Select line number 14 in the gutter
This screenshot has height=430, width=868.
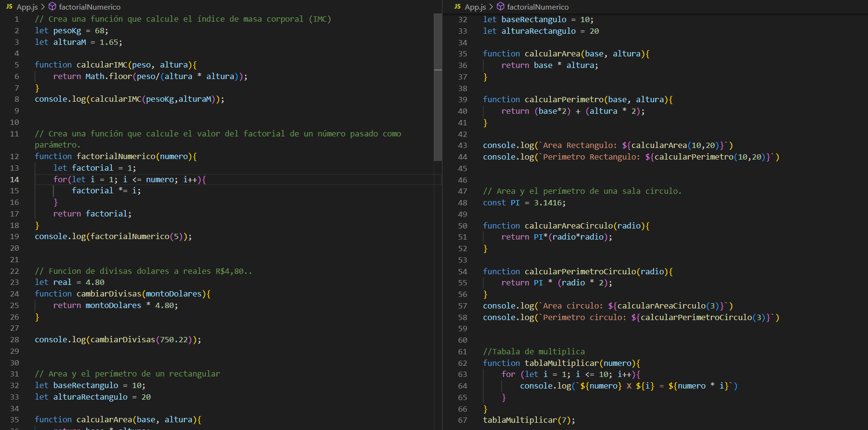[14, 179]
